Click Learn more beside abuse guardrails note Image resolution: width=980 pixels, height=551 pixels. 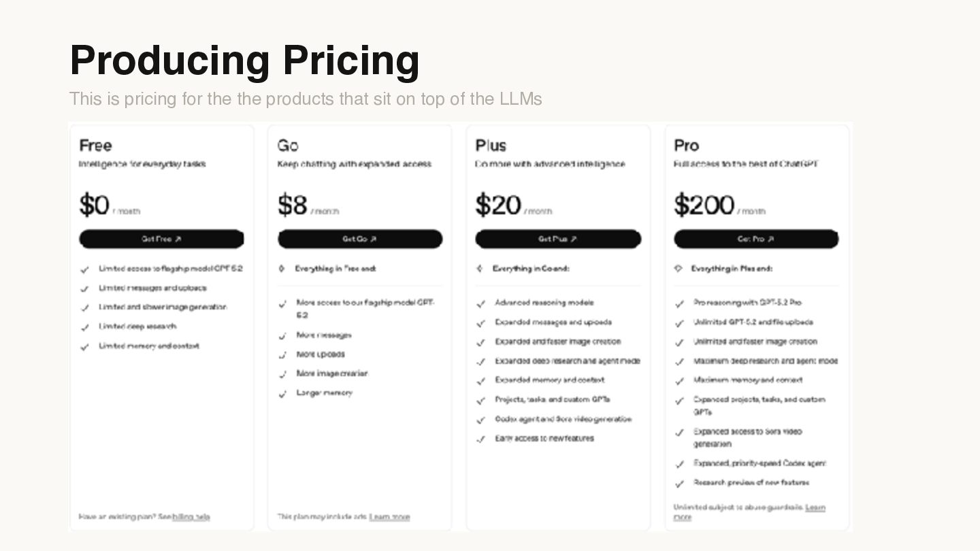point(815,507)
